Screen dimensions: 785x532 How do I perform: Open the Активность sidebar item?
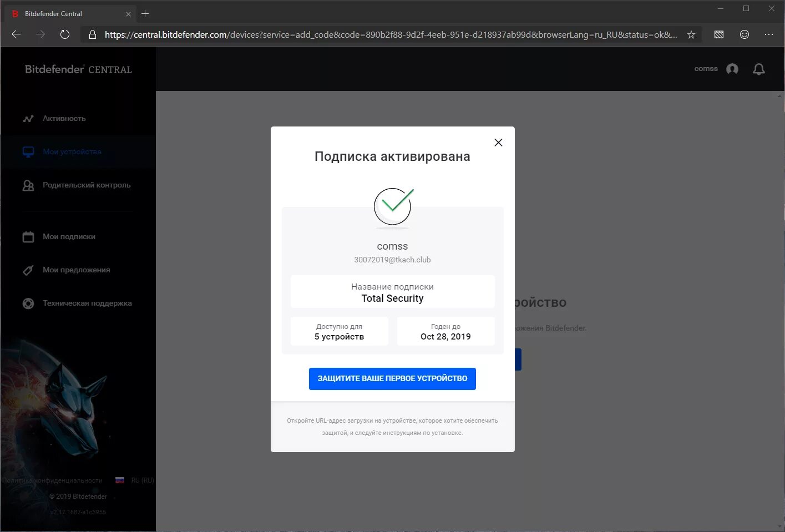click(x=64, y=118)
